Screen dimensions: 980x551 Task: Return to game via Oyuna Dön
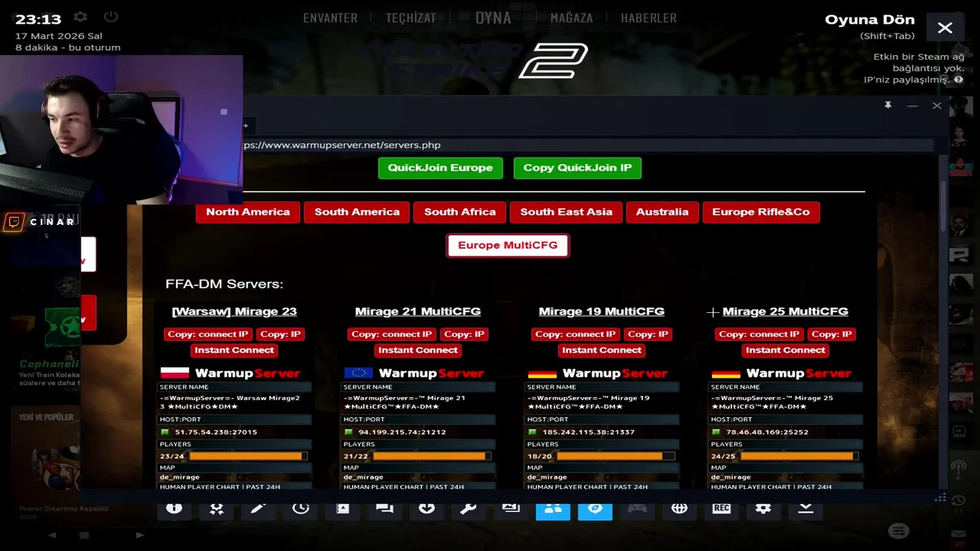pos(870,20)
